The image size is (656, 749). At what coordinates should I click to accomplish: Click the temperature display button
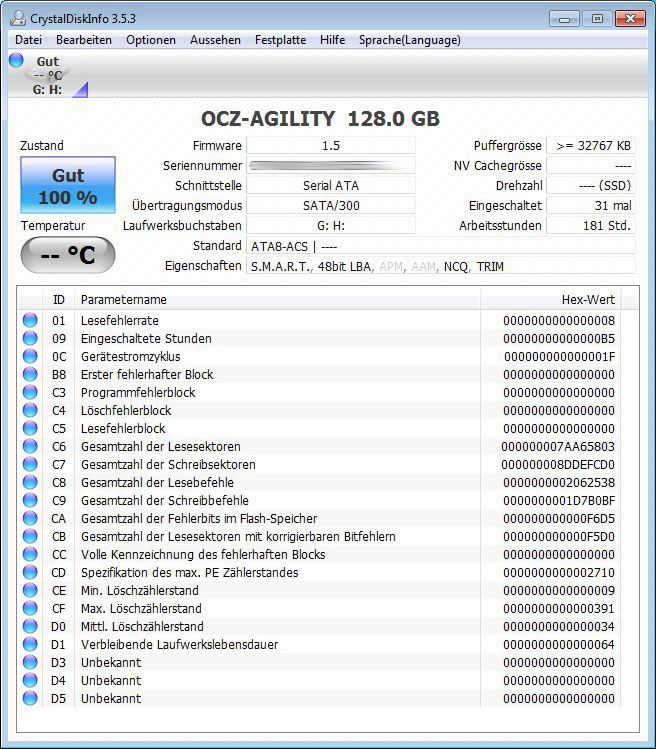[x=67, y=255]
